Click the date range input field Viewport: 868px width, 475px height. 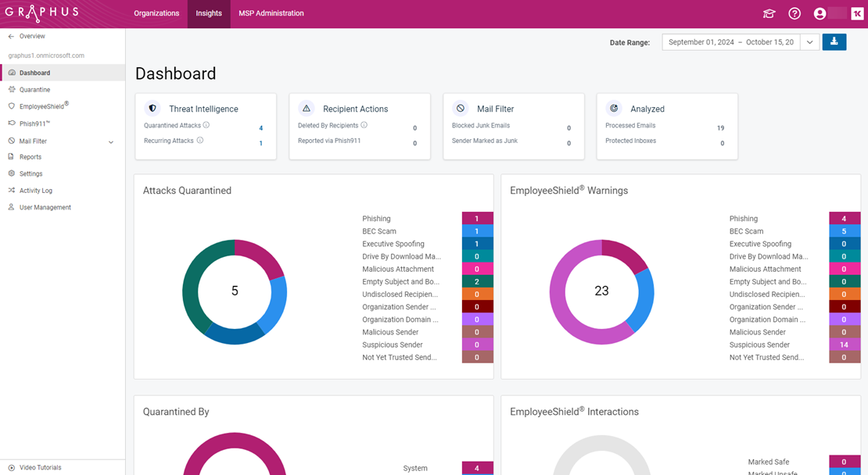pyautogui.click(x=731, y=42)
